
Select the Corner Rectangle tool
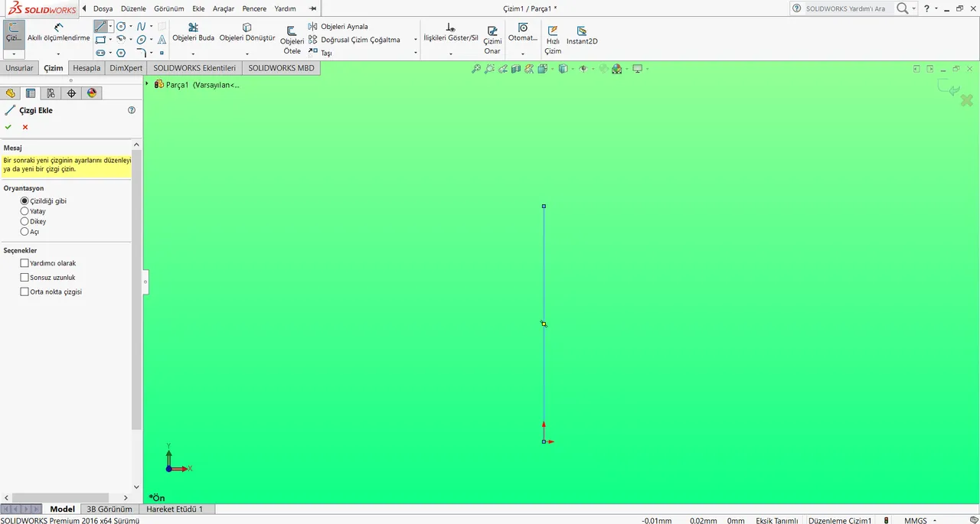tap(100, 39)
